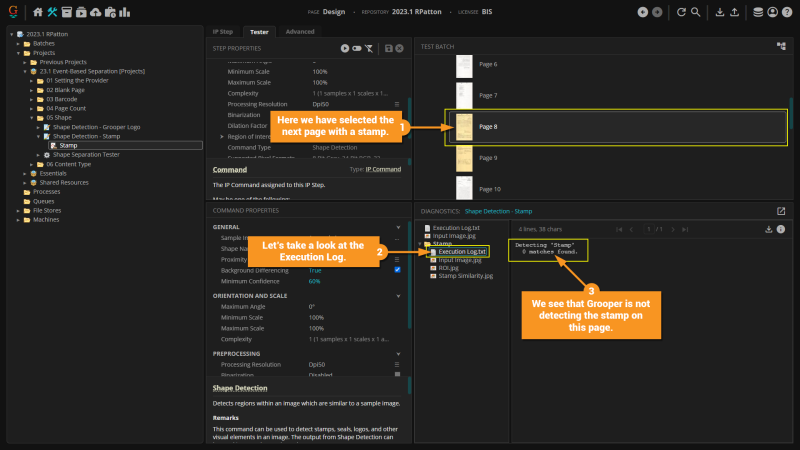800x450 pixels.
Task: Toggle the switch in Step Properties toolbar
Action: tap(357, 47)
